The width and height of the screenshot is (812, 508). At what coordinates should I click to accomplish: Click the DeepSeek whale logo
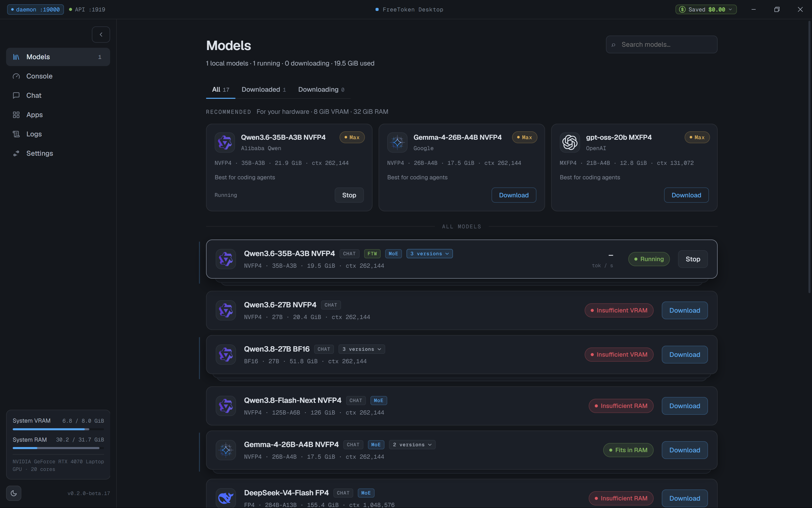(226, 498)
